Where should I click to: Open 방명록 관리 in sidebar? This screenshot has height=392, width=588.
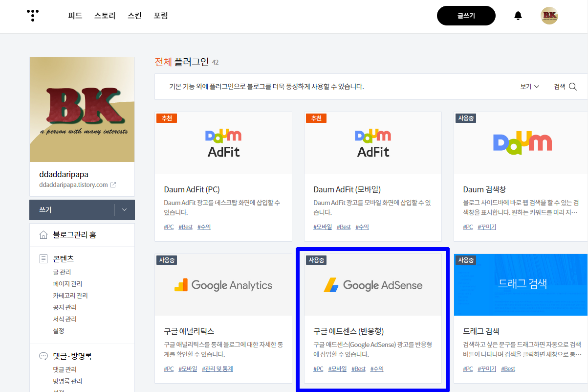tap(67, 381)
